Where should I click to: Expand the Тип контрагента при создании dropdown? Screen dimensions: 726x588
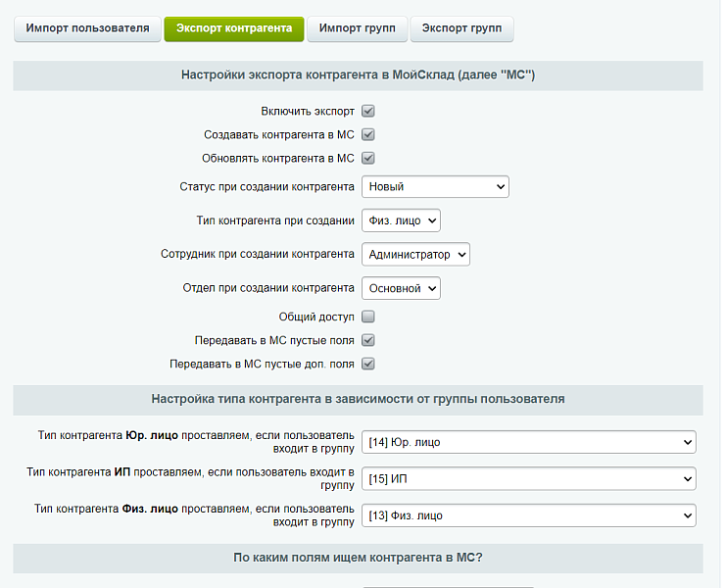[401, 220]
